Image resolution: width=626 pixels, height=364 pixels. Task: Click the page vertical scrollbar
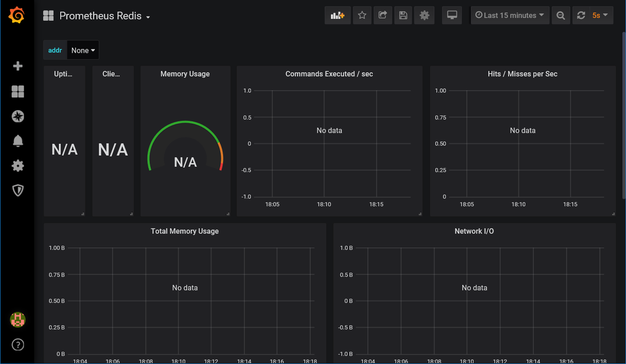(623, 115)
